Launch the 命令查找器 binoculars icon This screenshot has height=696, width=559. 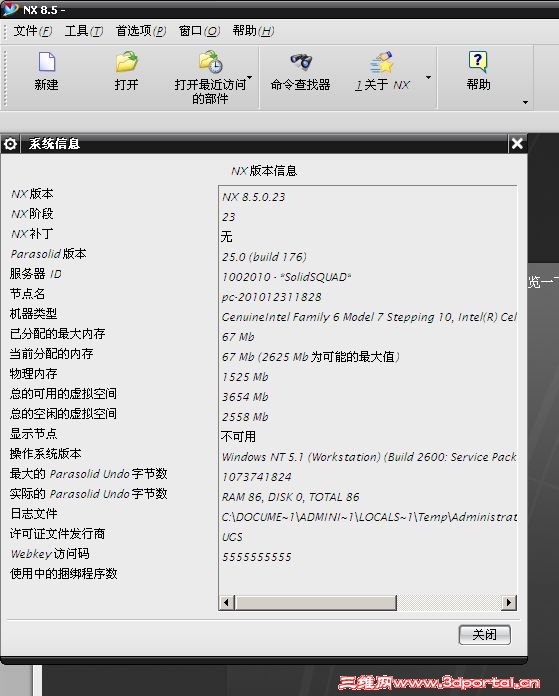(301, 62)
